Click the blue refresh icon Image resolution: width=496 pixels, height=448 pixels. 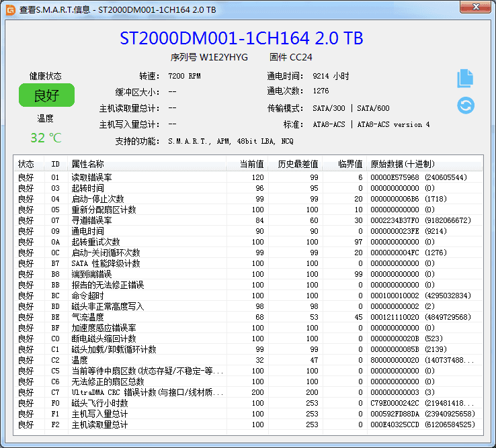(465, 105)
